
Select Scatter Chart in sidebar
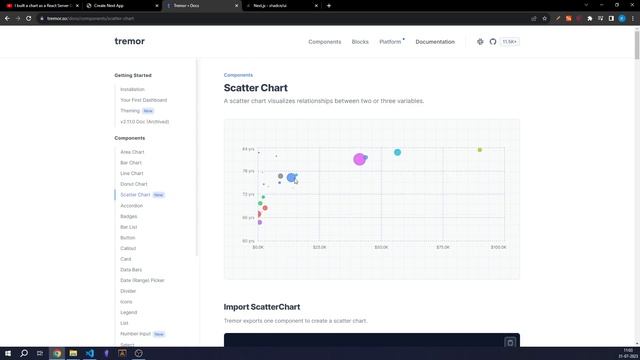(135, 195)
